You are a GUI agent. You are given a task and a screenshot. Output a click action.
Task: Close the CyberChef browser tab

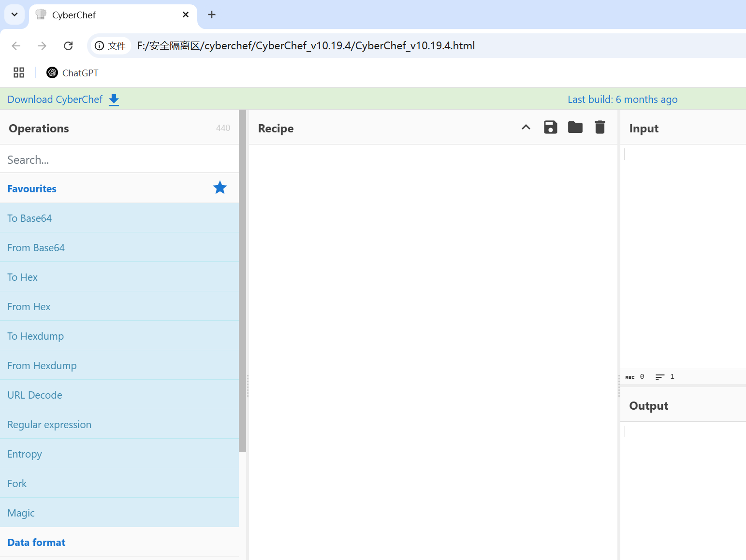(x=186, y=14)
